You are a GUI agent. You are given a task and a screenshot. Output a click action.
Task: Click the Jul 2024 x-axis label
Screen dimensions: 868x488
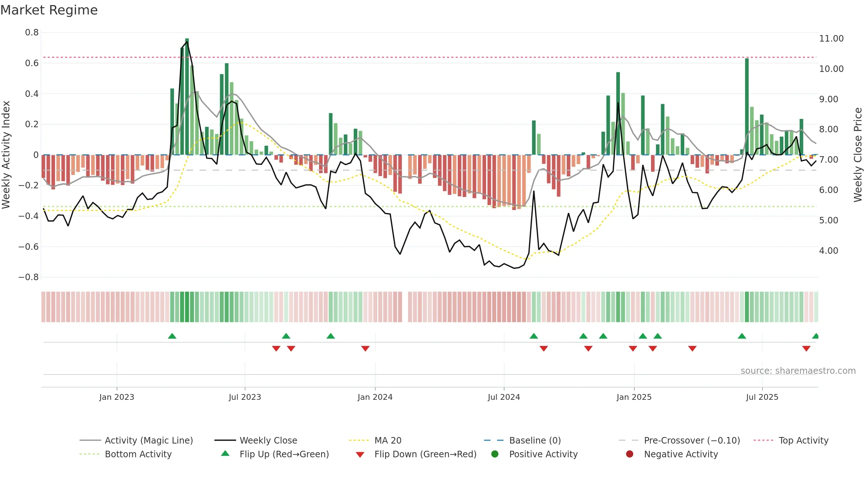[504, 397]
